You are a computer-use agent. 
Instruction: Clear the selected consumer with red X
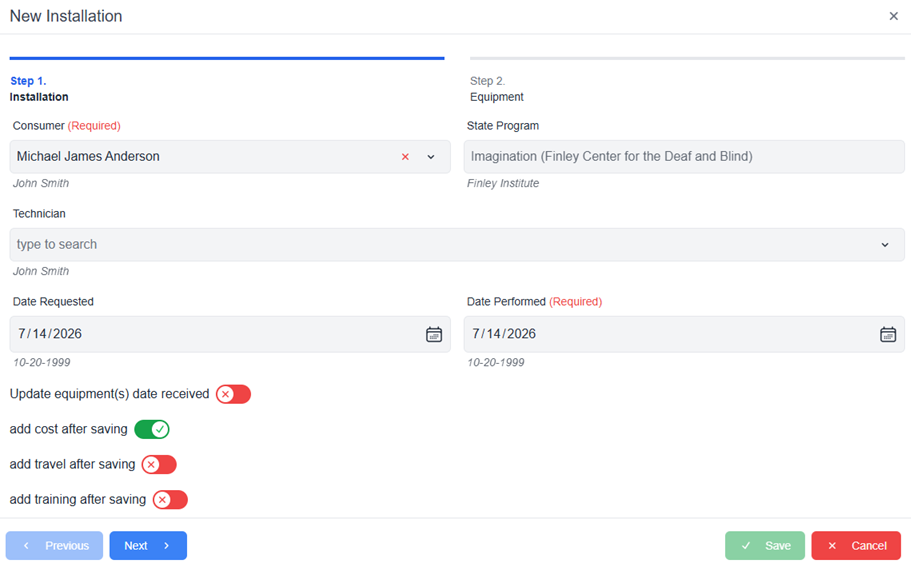(405, 157)
